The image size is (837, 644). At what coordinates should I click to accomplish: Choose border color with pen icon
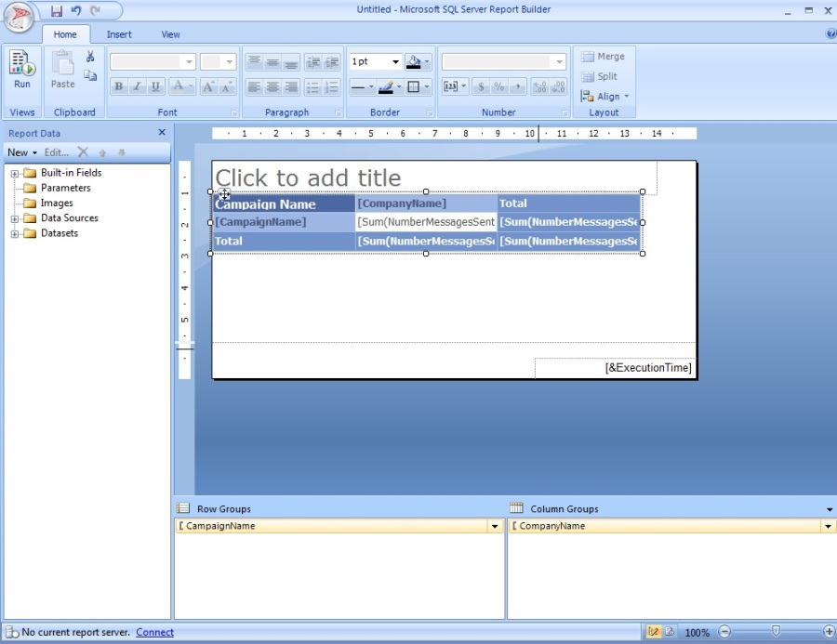[390, 86]
